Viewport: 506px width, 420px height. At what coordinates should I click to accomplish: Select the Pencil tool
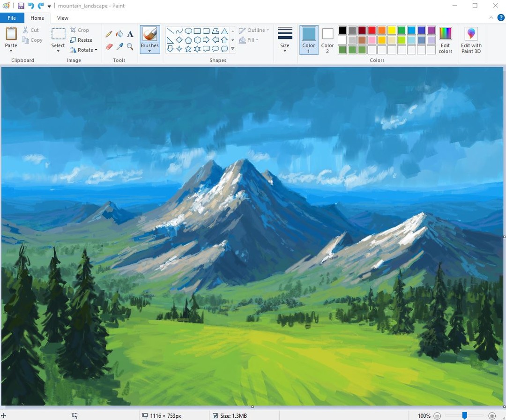[109, 34]
